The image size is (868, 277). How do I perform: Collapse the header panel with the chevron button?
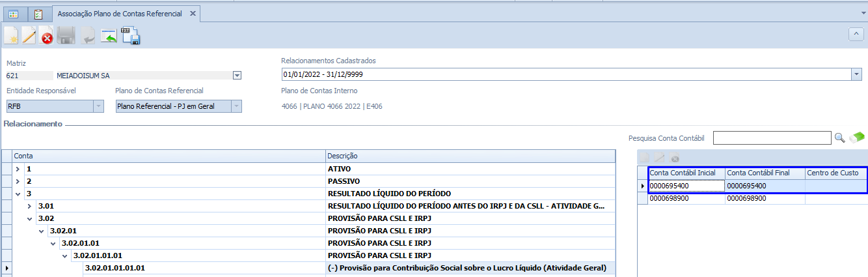856,33
